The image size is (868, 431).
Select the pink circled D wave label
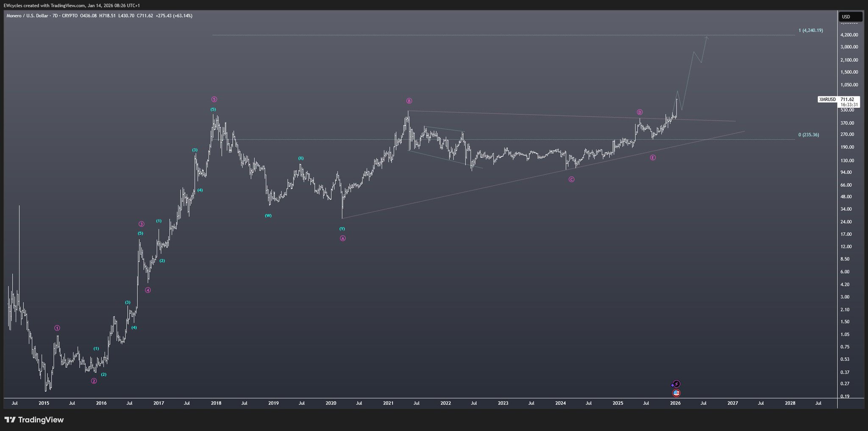pos(640,112)
